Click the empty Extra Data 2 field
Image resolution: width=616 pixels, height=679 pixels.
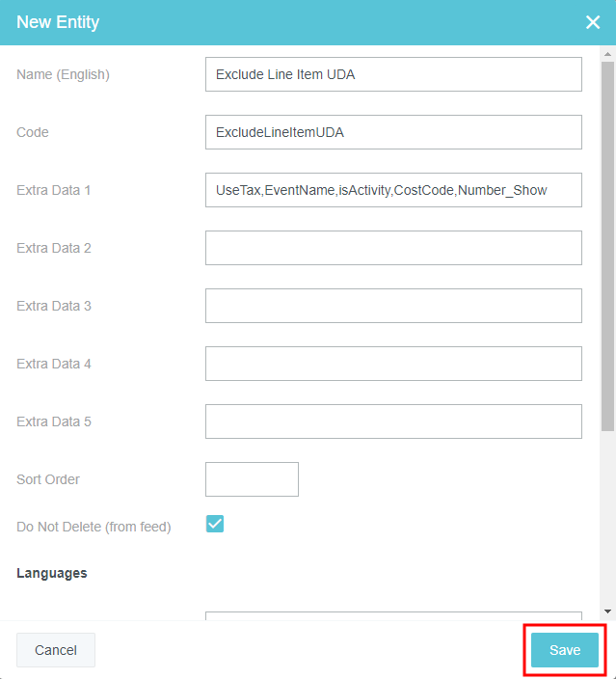(x=393, y=248)
